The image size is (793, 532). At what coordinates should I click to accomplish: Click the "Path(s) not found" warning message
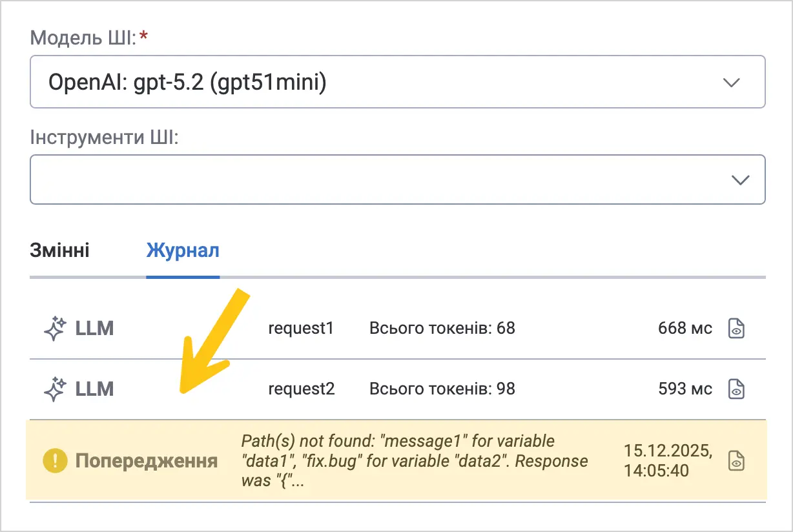click(415, 461)
